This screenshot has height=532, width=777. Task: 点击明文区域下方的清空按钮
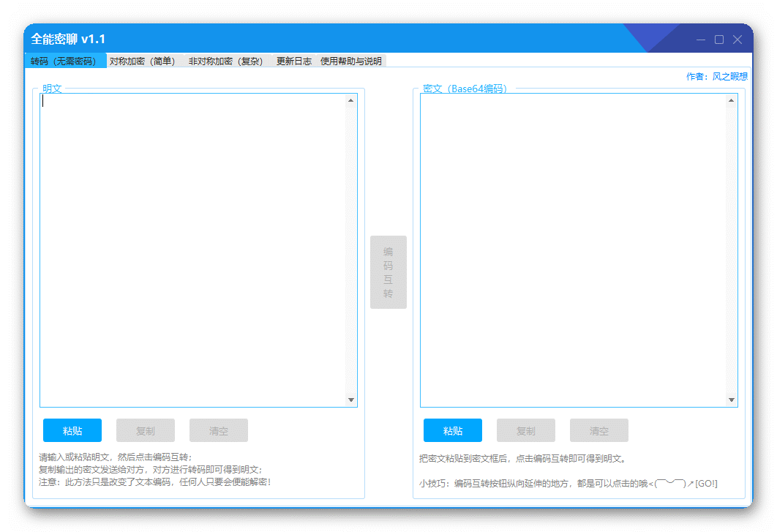pos(219,430)
